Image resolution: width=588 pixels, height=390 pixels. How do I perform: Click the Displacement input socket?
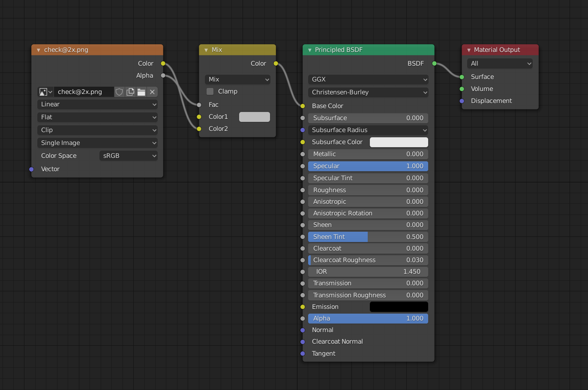tap(462, 101)
